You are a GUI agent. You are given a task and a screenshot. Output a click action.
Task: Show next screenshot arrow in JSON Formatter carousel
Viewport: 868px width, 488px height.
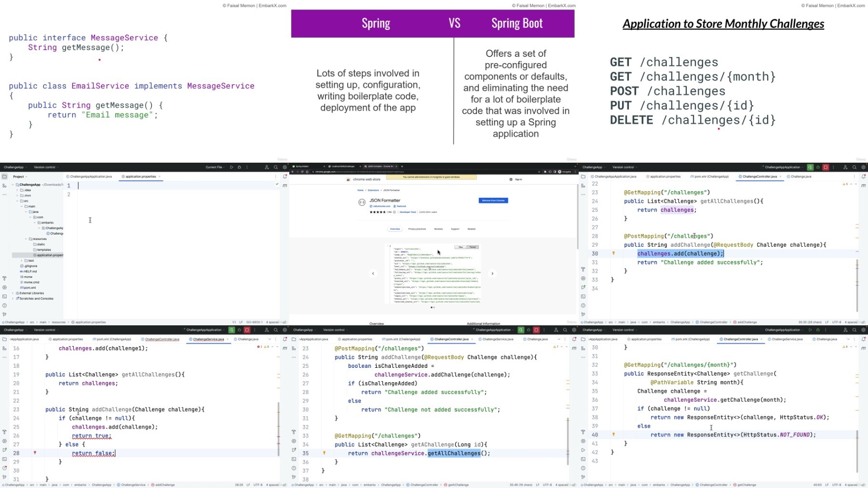click(x=492, y=273)
